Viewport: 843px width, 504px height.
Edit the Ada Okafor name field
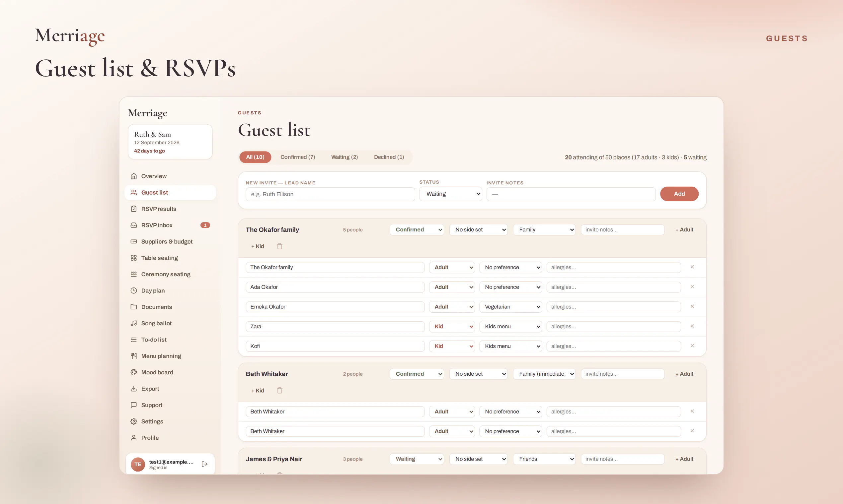point(335,287)
